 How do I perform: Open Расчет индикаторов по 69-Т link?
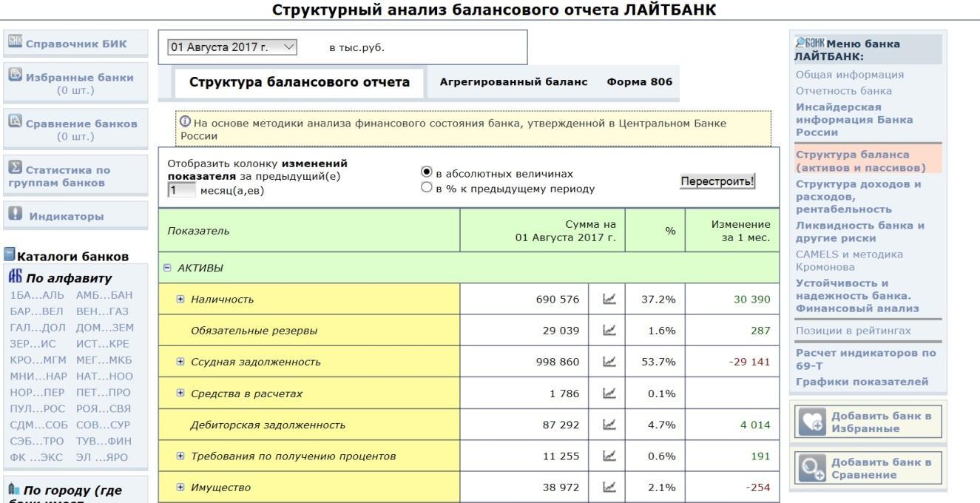pyautogui.click(x=865, y=359)
